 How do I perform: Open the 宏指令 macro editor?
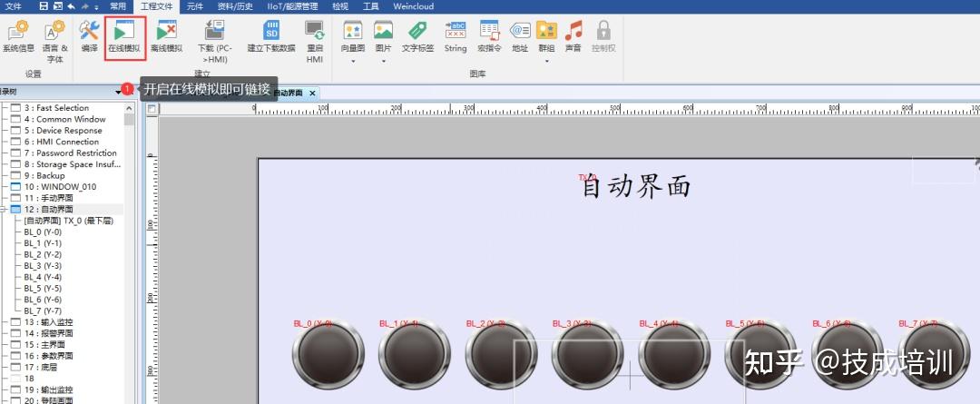[489, 37]
